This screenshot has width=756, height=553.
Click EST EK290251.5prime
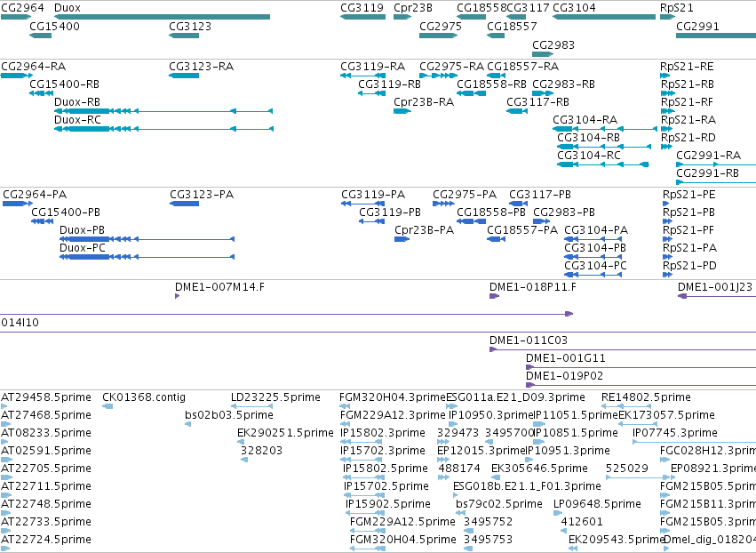coord(285,433)
